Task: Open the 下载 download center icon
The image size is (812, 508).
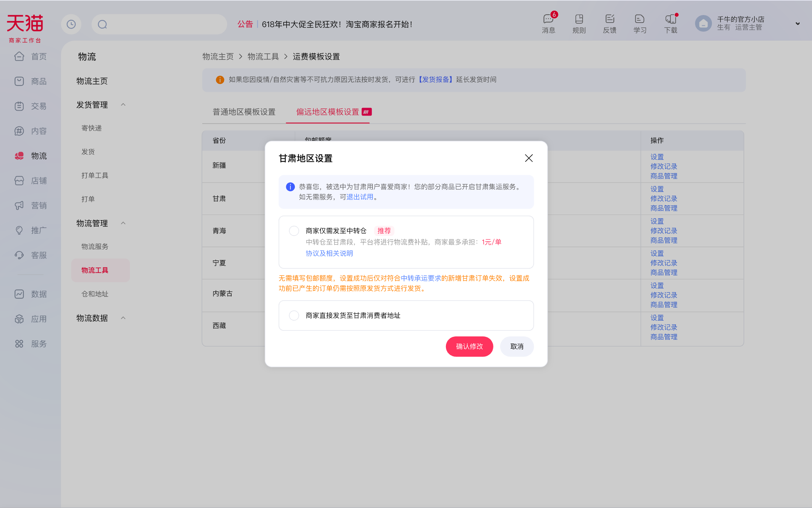Action: 670,23
